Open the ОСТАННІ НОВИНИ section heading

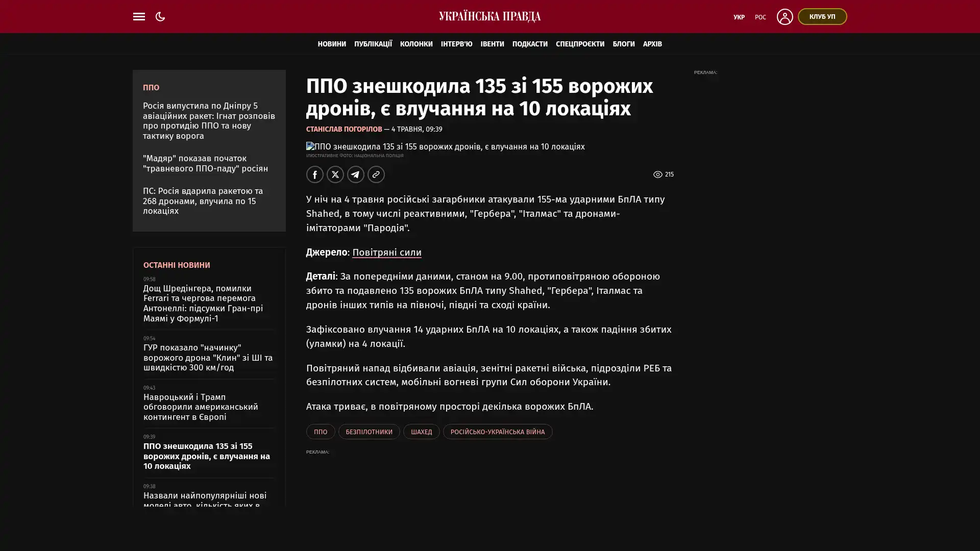(177, 265)
